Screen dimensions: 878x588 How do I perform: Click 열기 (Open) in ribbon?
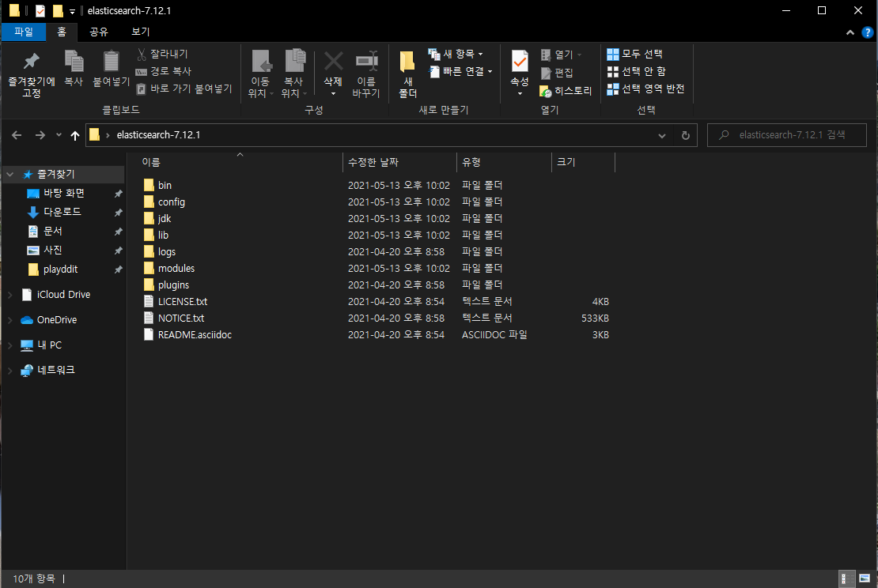[x=561, y=55]
